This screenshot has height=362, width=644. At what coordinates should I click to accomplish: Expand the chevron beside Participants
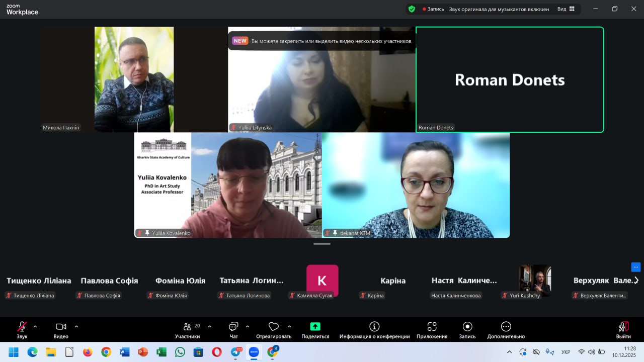[x=210, y=326]
